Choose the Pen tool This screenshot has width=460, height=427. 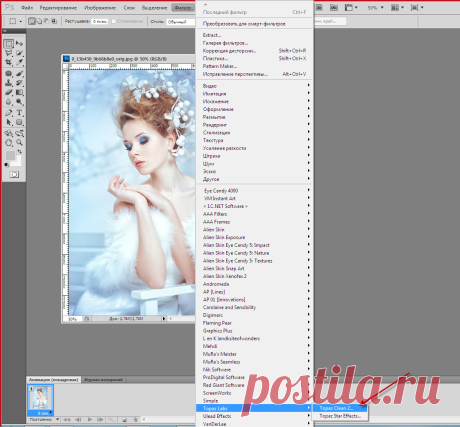[9, 113]
